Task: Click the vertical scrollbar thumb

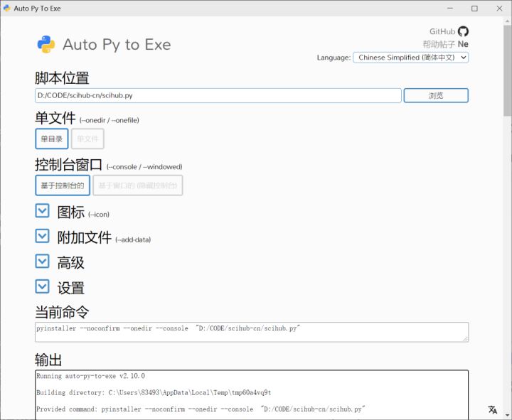Action: (508, 70)
